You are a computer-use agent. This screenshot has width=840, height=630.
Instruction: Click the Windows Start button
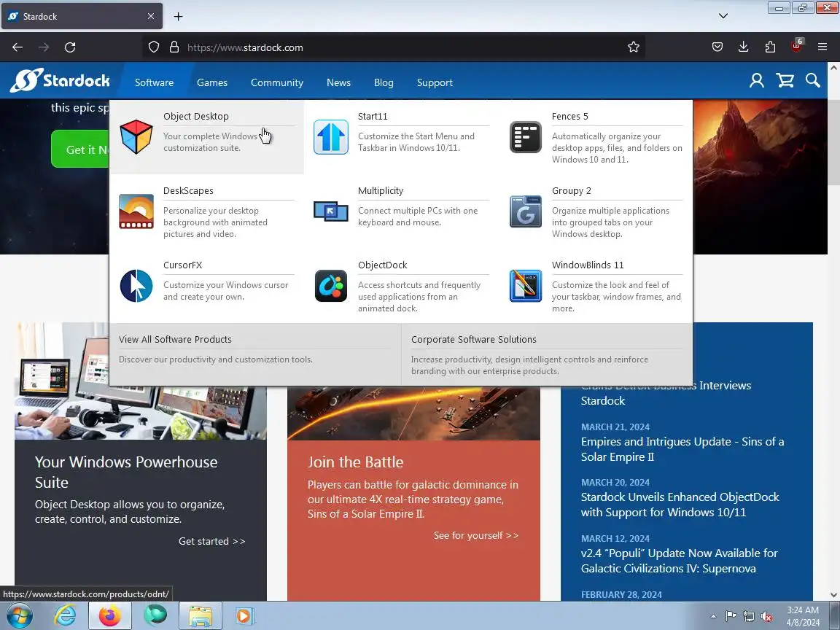(19, 616)
